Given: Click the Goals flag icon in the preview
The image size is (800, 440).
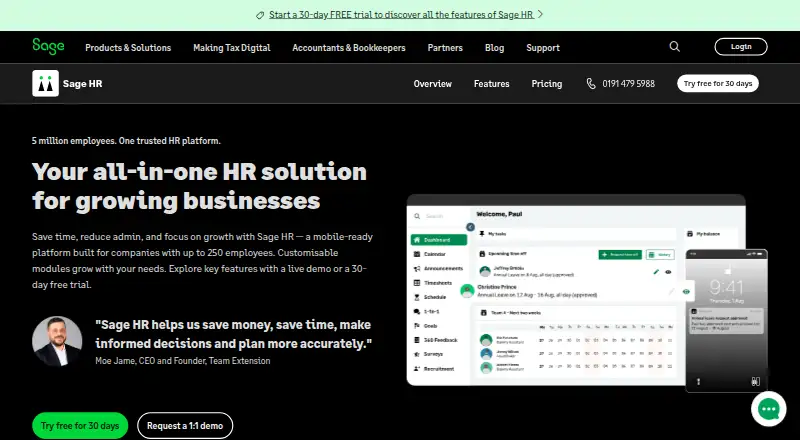Looking at the screenshot, I should (417, 326).
